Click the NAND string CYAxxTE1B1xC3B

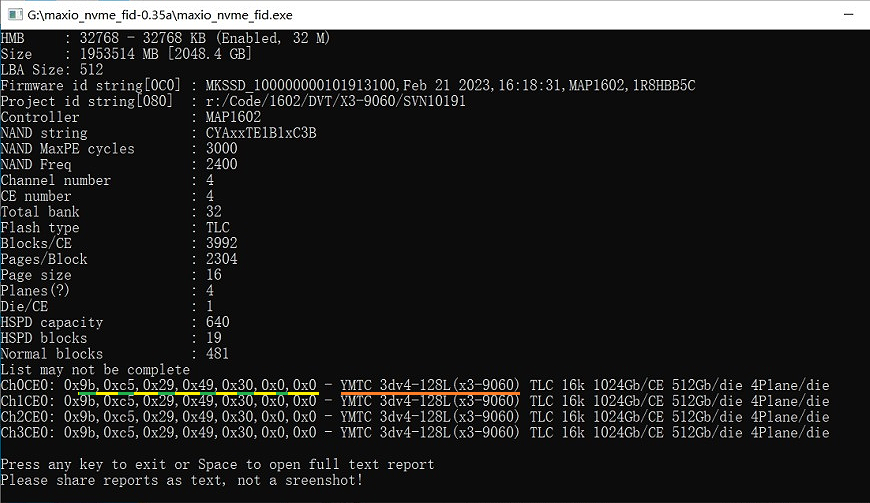click(x=261, y=133)
